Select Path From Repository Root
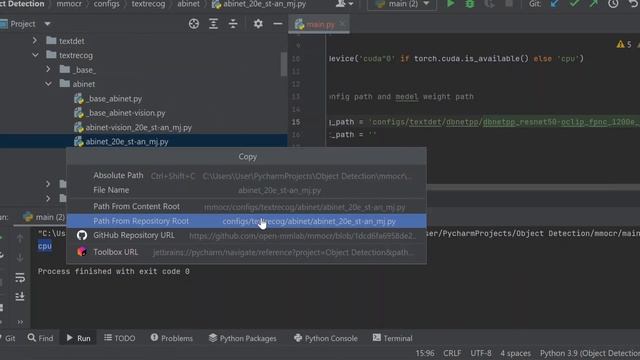Screen dimensions: 640x360 point(247,221)
